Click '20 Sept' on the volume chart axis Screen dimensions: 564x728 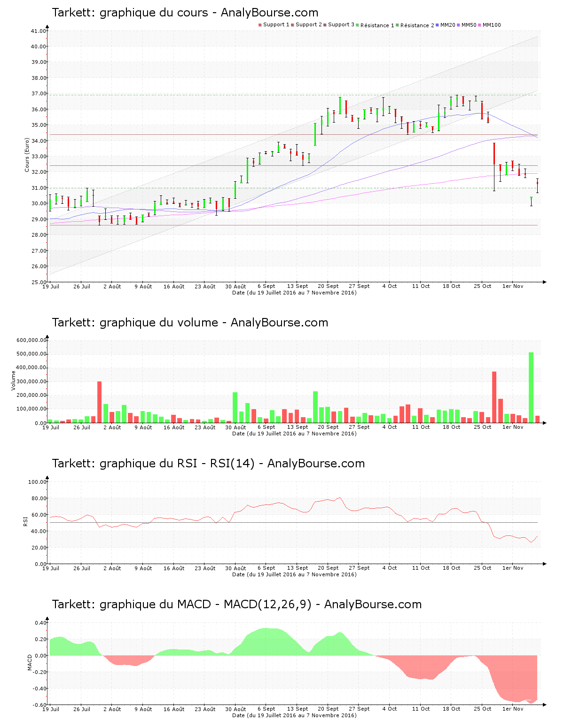pyautogui.click(x=328, y=427)
